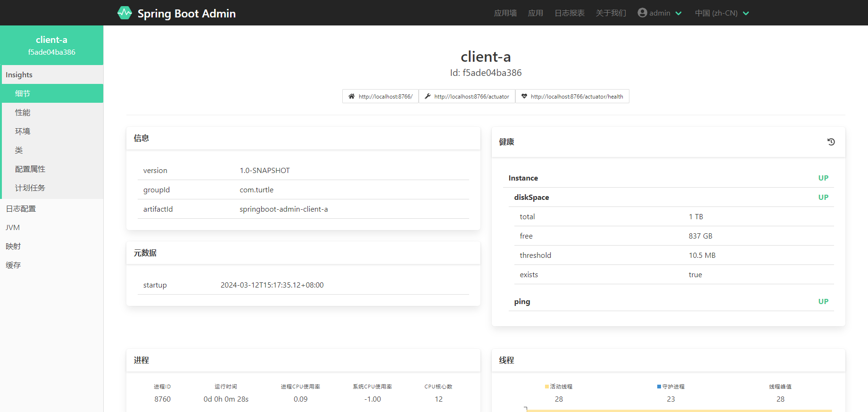
Task: Click the client-a sidebar header
Action: (52, 45)
